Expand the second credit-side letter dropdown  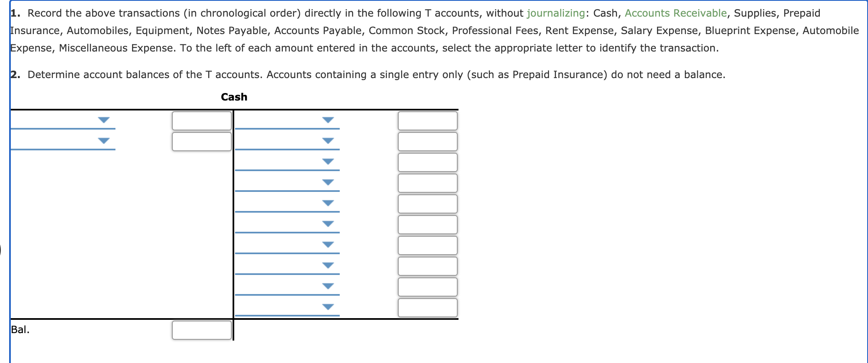pos(287,141)
